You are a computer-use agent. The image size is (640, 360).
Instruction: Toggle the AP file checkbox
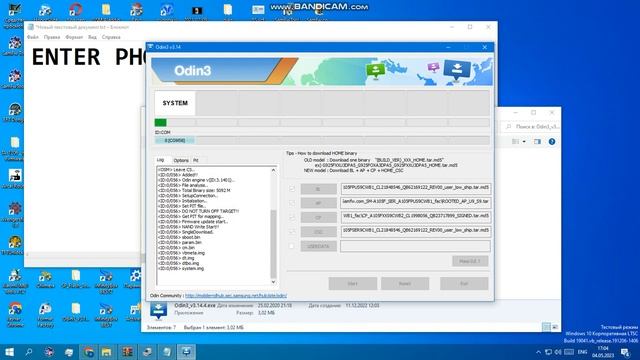coord(291,203)
